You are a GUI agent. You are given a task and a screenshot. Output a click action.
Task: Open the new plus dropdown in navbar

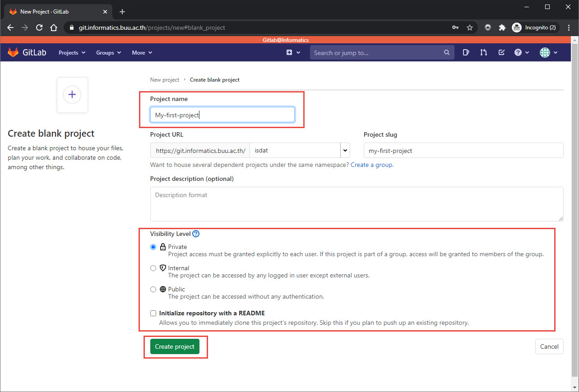tap(293, 53)
